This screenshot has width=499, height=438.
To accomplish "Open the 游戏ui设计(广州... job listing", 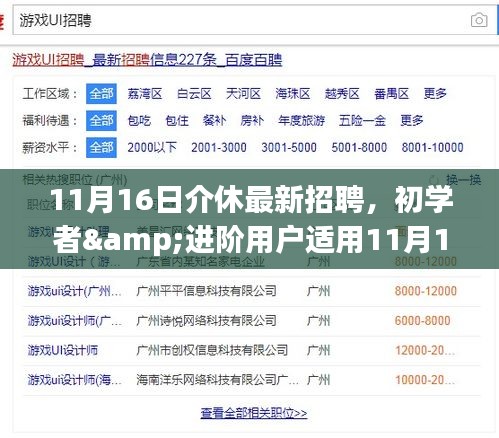I will point(75,291).
